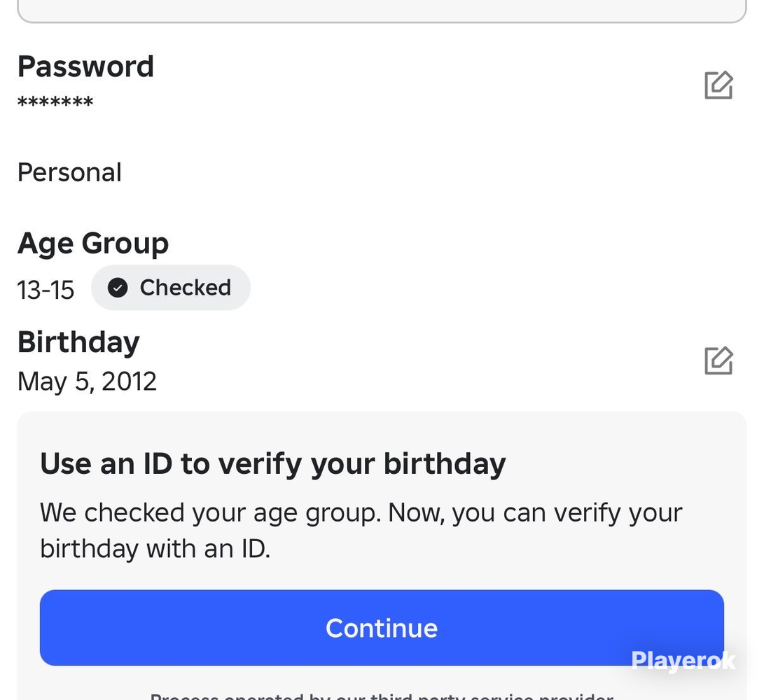Click the 'Checked' label text
The width and height of the screenshot is (764, 700).
185,288
